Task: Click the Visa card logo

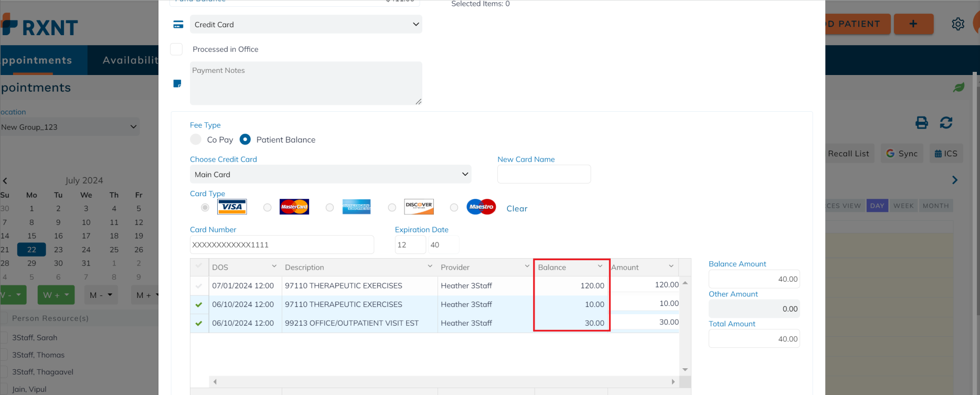Action: 232,207
